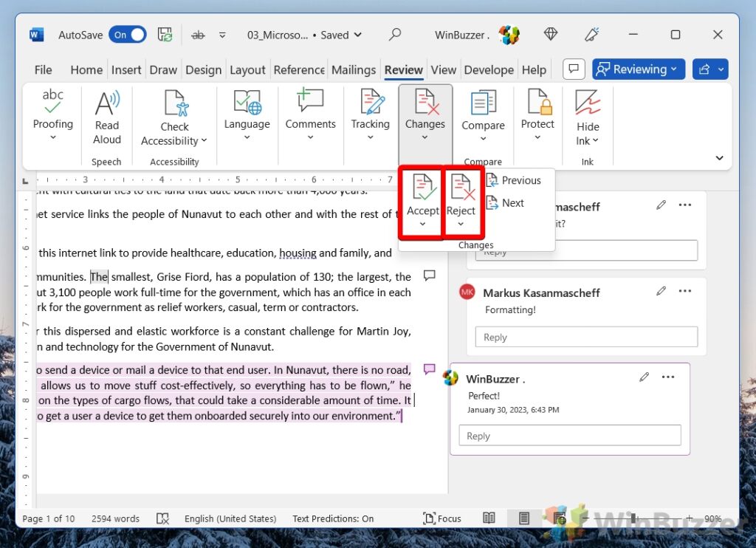The width and height of the screenshot is (756, 548).
Task: Click the Compare documents icon
Action: (x=483, y=111)
